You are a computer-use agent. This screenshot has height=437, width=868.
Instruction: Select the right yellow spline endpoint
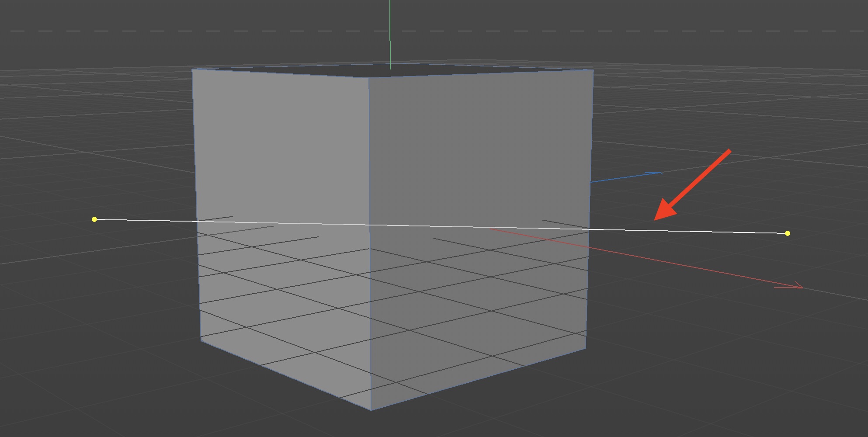tap(787, 233)
